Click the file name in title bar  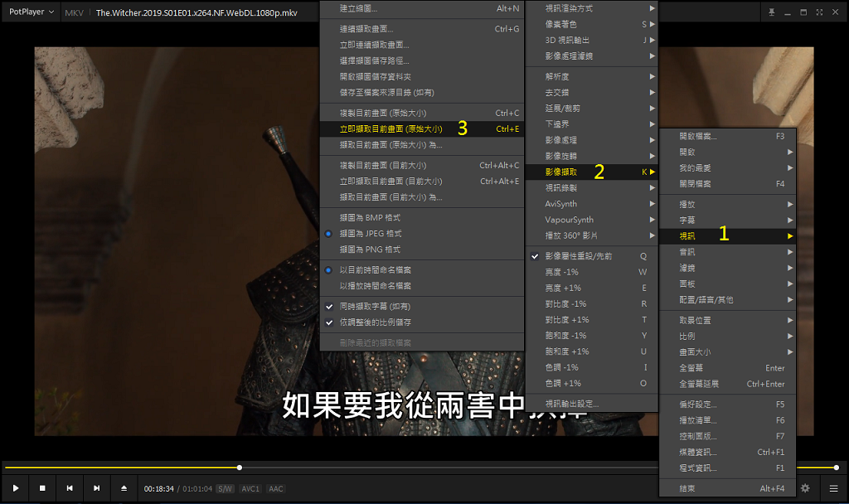(196, 12)
